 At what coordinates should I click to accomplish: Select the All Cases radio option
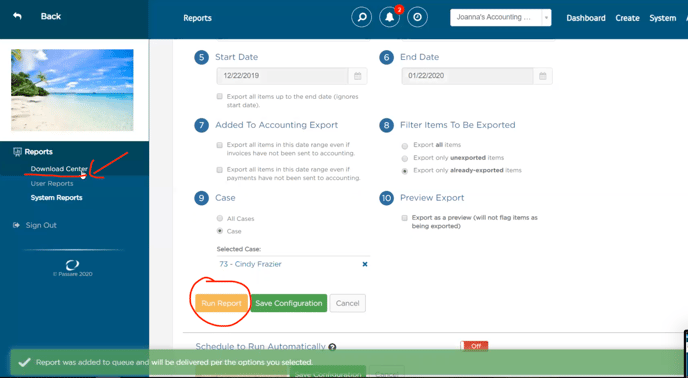(220, 218)
